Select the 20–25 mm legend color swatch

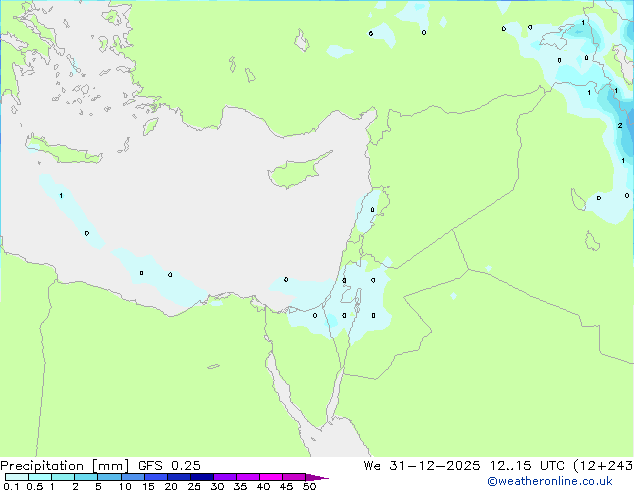tap(179, 477)
